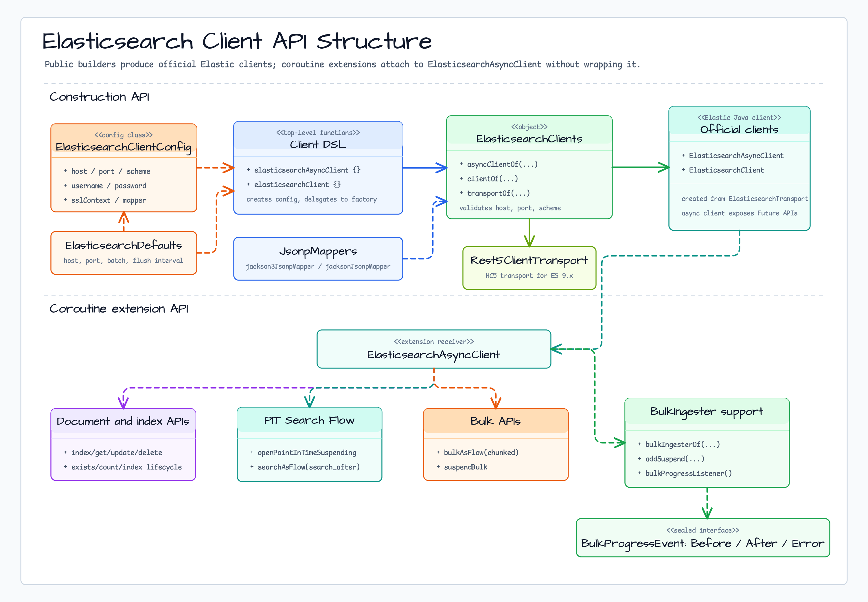This screenshot has height=602, width=868.
Task: Select the '<<object>>' stereotype label
Action: pyautogui.click(x=529, y=127)
